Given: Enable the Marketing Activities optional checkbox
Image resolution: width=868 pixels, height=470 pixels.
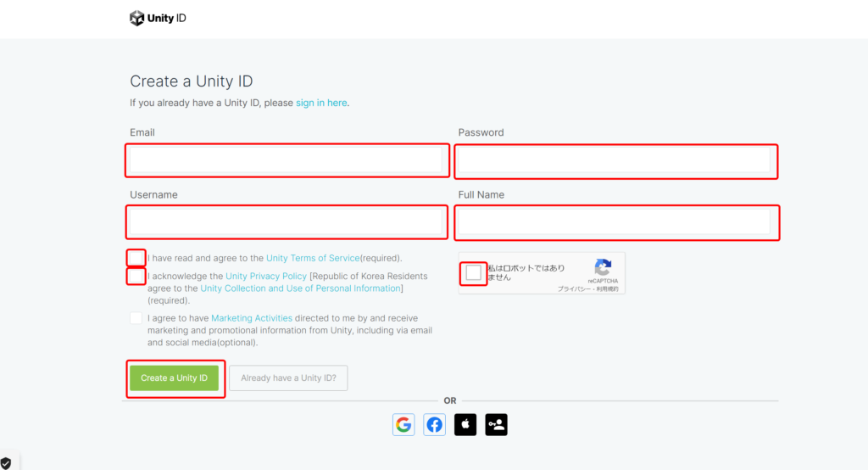Looking at the screenshot, I should [x=136, y=318].
